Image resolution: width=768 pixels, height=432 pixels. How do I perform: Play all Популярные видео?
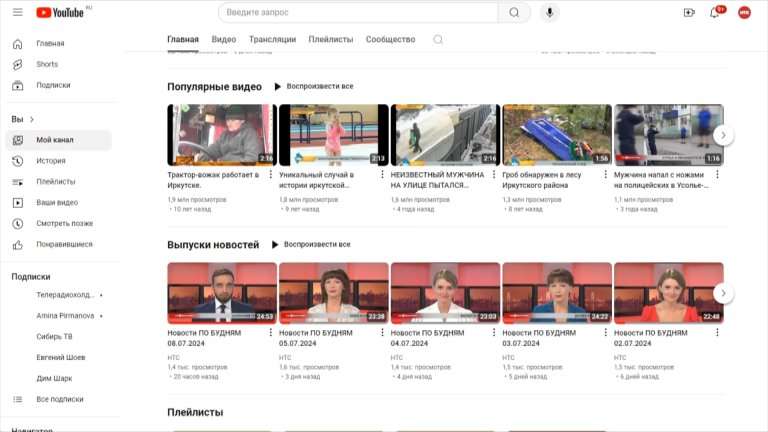(313, 86)
